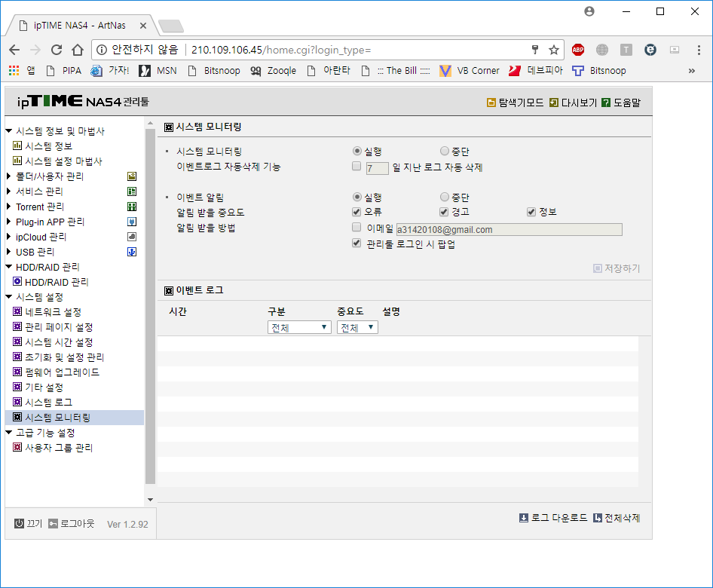Viewport: 713px width, 588px height.
Task: Enable the 이벤트로그 자동삭제 checkbox
Action: [x=356, y=167]
